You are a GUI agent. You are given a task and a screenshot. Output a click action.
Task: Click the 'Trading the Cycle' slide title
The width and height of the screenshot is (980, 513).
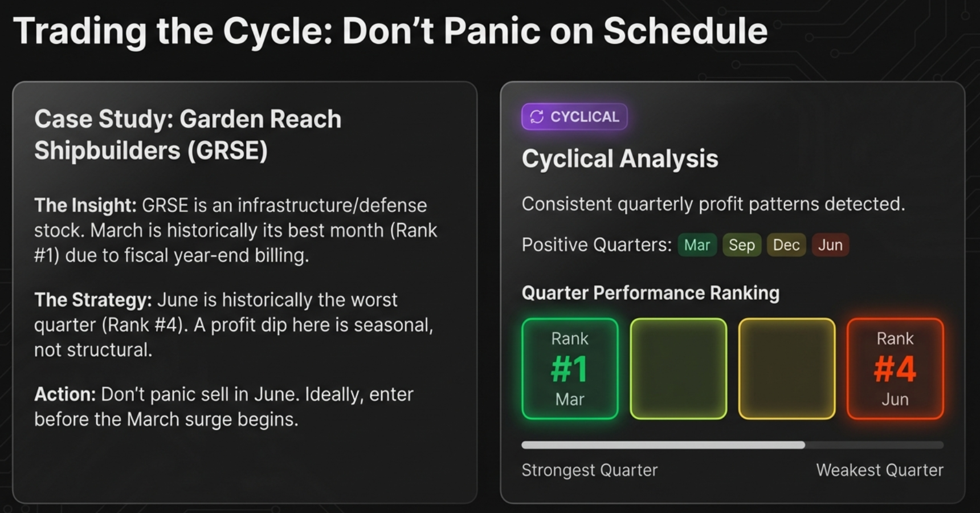pyautogui.click(x=390, y=31)
